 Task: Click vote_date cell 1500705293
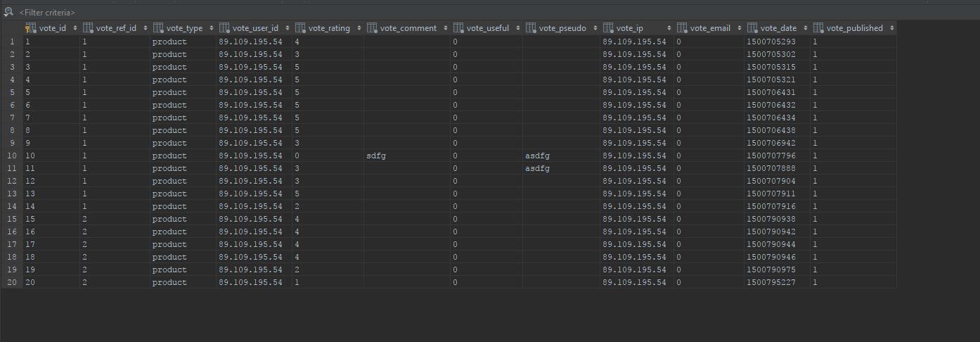click(777, 42)
